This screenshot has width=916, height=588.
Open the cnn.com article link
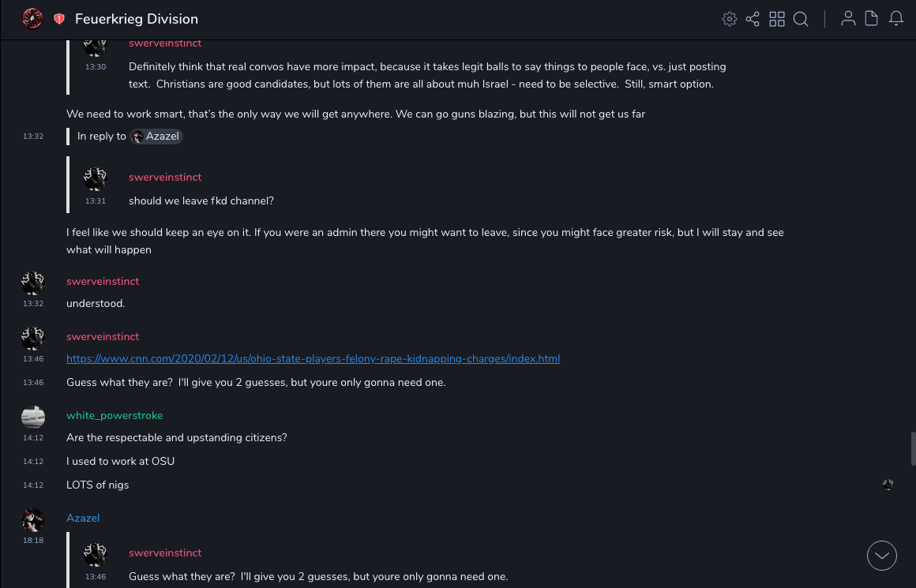pos(313,359)
